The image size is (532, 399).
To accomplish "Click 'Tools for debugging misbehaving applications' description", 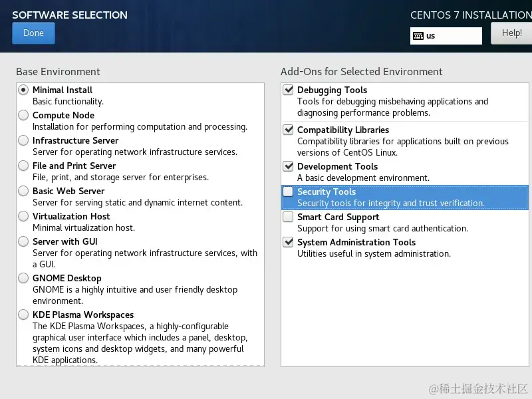I will click(x=392, y=107).
